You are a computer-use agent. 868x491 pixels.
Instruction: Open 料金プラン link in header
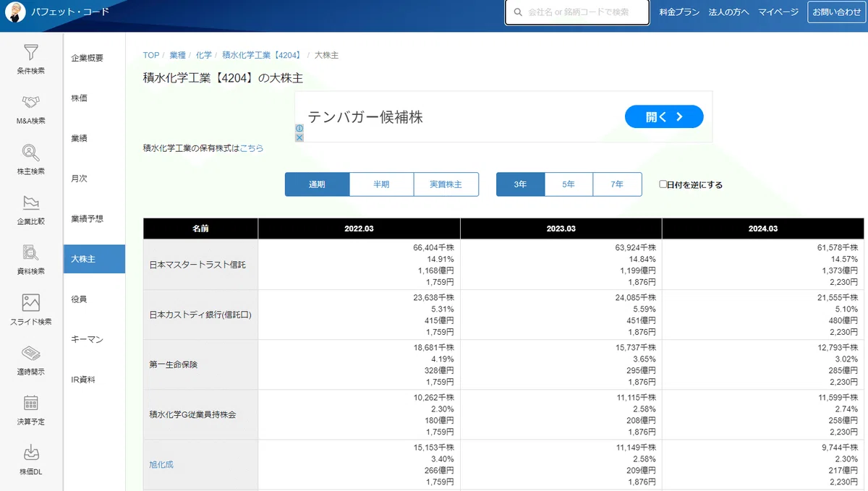coord(679,12)
